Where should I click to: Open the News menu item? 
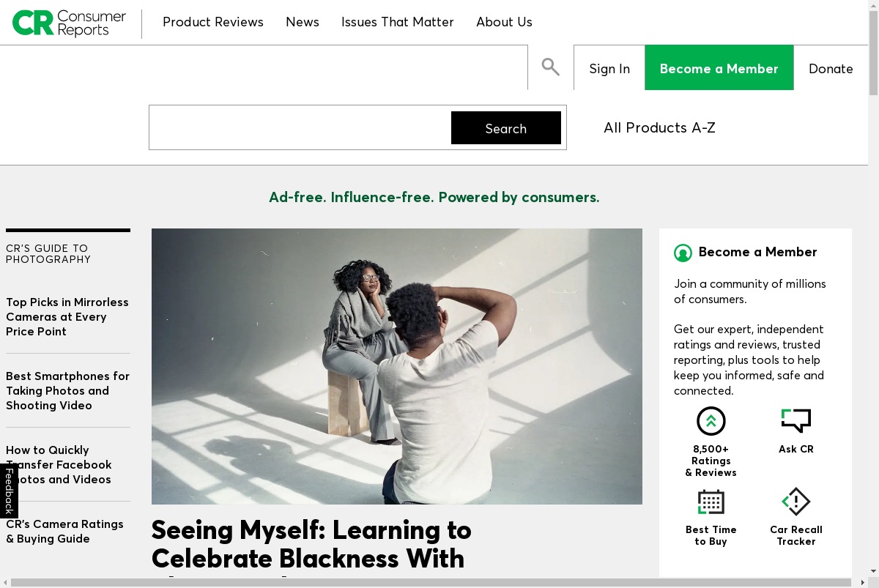(x=303, y=22)
